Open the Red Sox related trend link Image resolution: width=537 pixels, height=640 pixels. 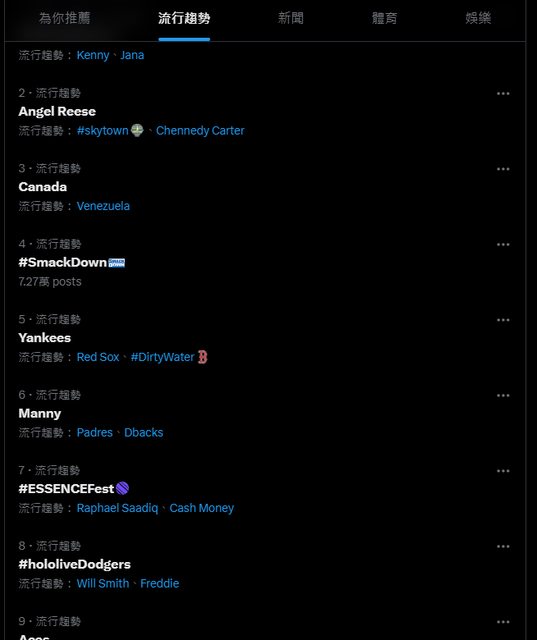98,357
